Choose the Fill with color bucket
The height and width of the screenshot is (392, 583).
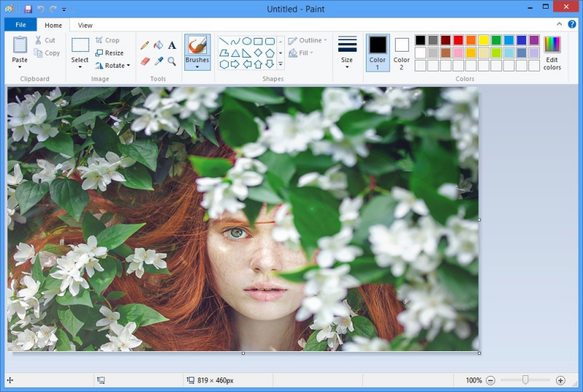coord(158,45)
